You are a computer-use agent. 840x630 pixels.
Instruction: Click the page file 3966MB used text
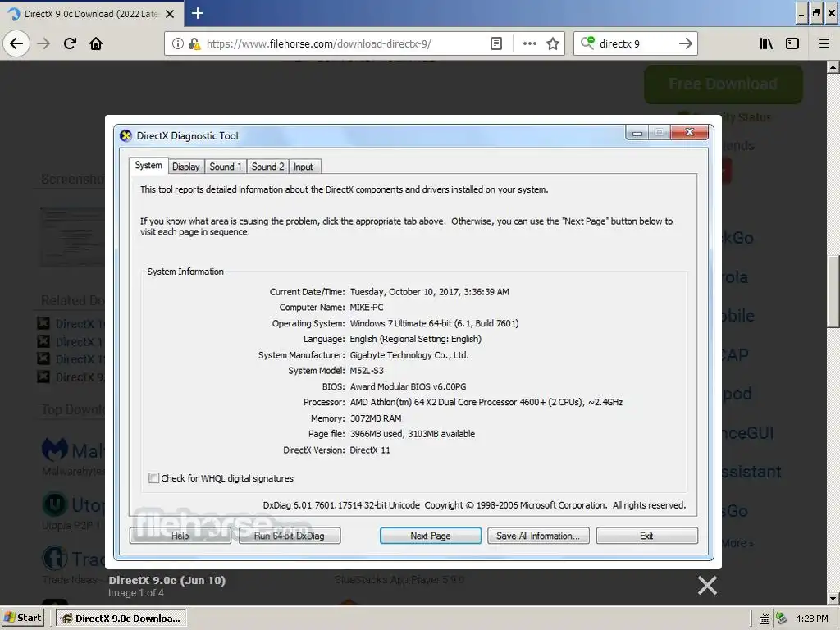[413, 434]
